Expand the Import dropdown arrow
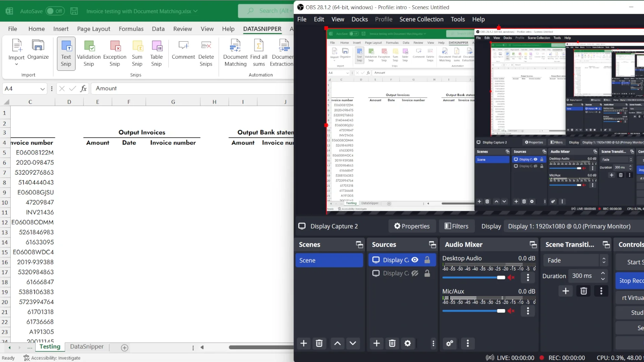Screen dimensions: 644x362 (16, 64)
